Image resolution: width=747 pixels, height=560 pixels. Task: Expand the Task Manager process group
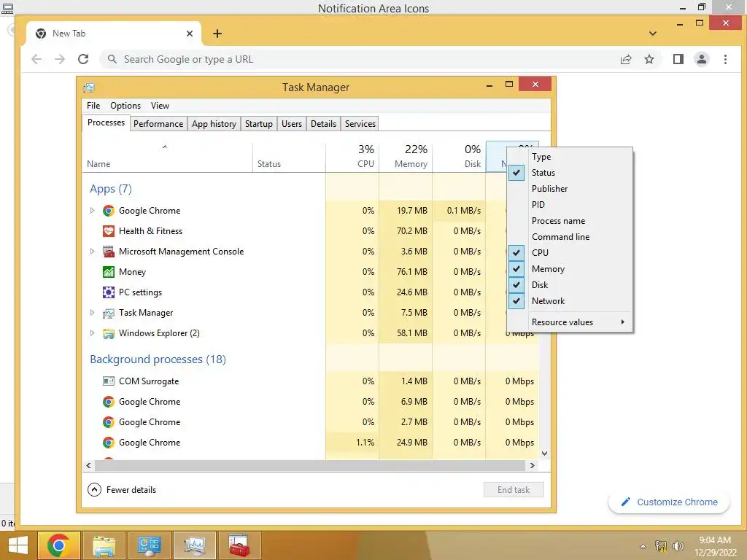click(93, 313)
